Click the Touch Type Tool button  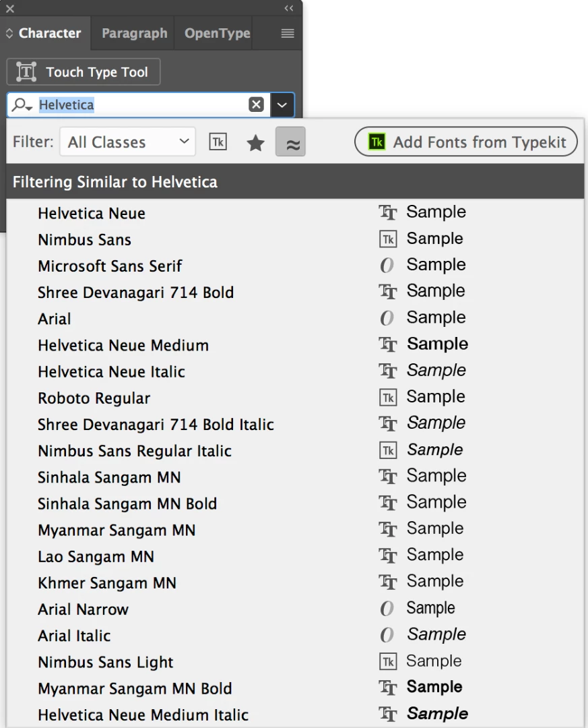(84, 72)
